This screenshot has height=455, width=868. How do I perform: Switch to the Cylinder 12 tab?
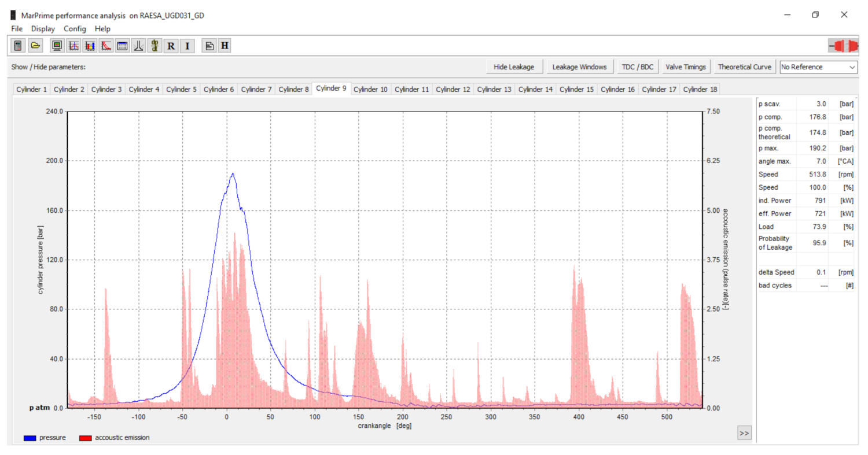click(x=453, y=90)
